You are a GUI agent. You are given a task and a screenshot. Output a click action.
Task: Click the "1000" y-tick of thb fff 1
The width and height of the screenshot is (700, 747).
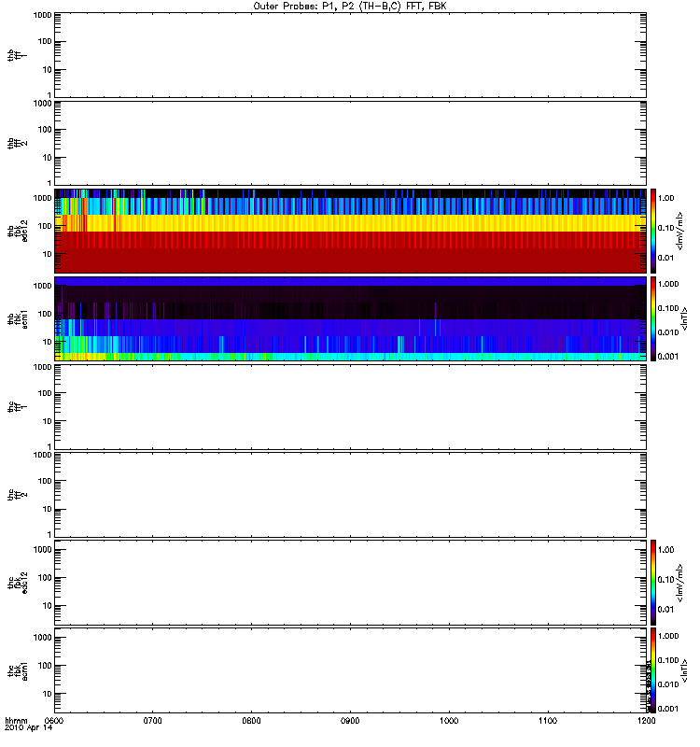coord(42,15)
